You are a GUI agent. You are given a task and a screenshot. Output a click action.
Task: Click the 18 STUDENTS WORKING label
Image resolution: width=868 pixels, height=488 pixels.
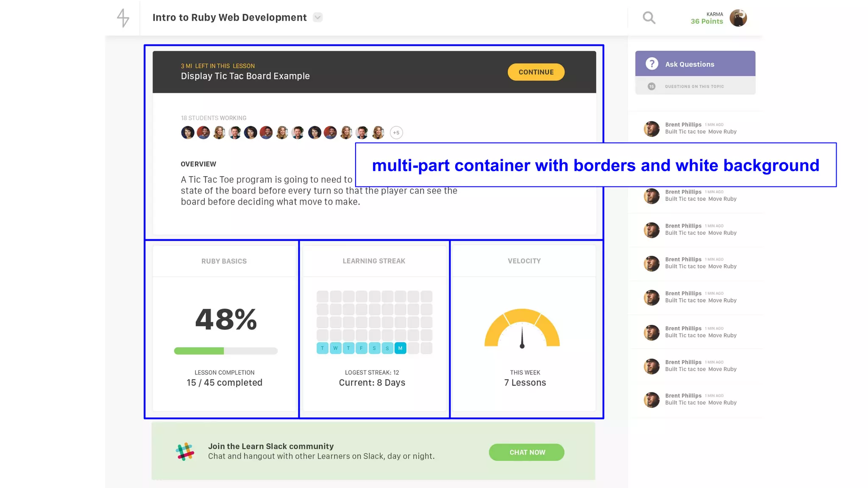click(213, 118)
